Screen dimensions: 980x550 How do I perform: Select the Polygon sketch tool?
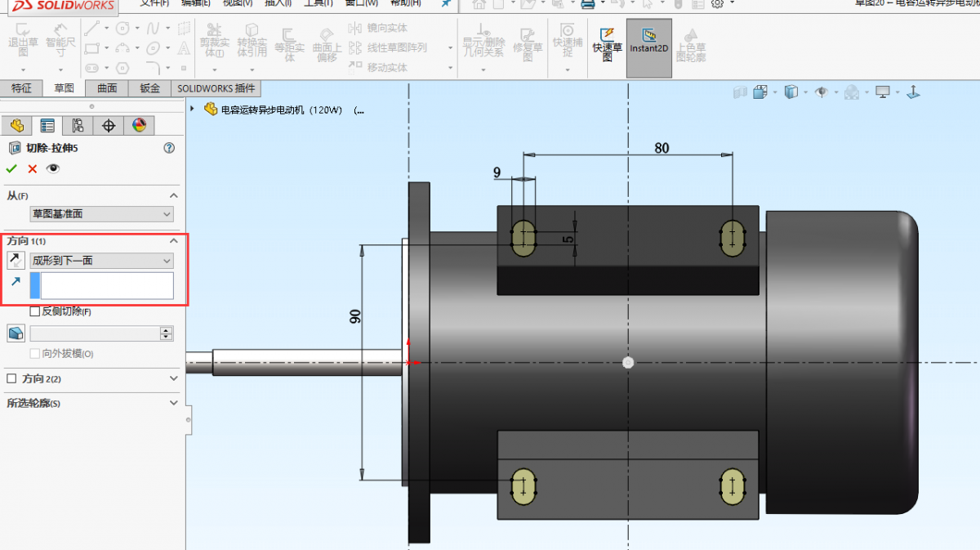(x=122, y=68)
